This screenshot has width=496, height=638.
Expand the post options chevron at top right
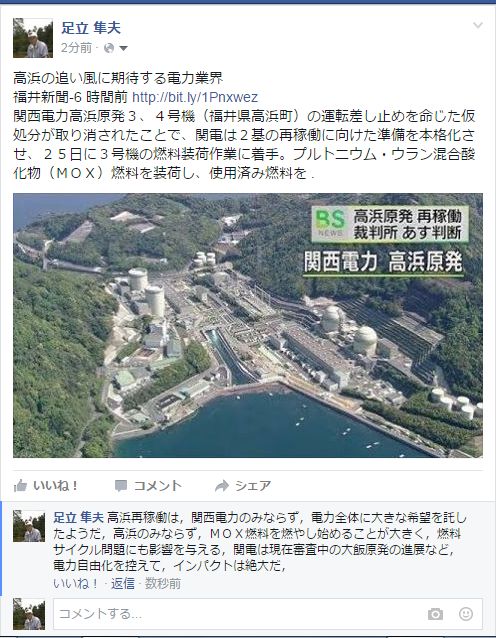pos(478,25)
